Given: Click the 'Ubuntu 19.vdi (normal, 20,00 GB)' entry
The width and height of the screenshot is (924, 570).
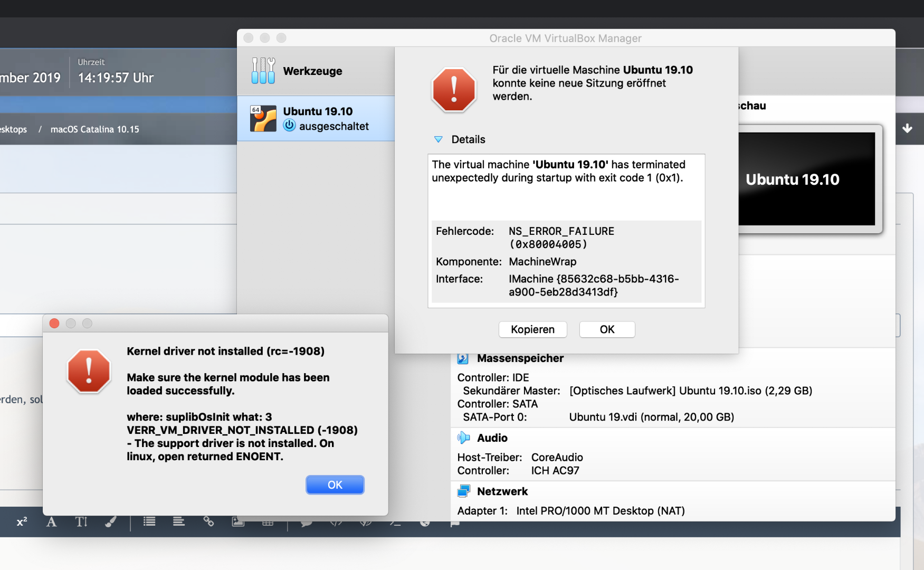Looking at the screenshot, I should [x=652, y=417].
